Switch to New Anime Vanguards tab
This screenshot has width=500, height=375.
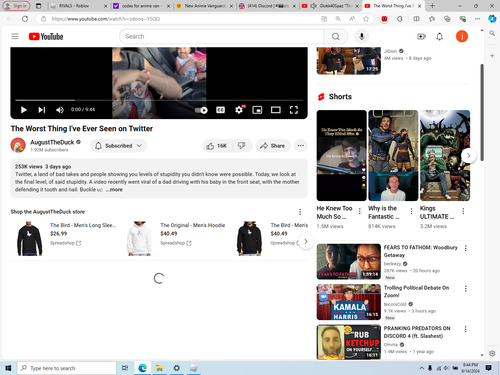point(204,6)
